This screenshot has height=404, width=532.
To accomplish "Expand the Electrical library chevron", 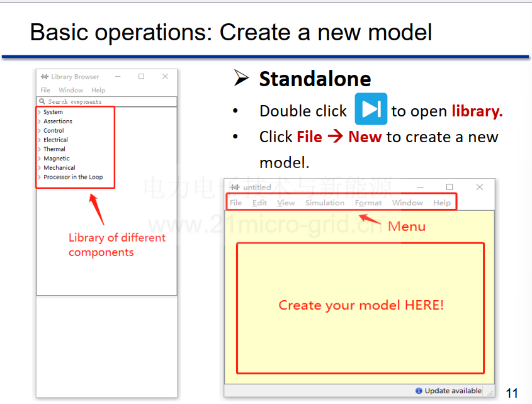I will pos(40,140).
